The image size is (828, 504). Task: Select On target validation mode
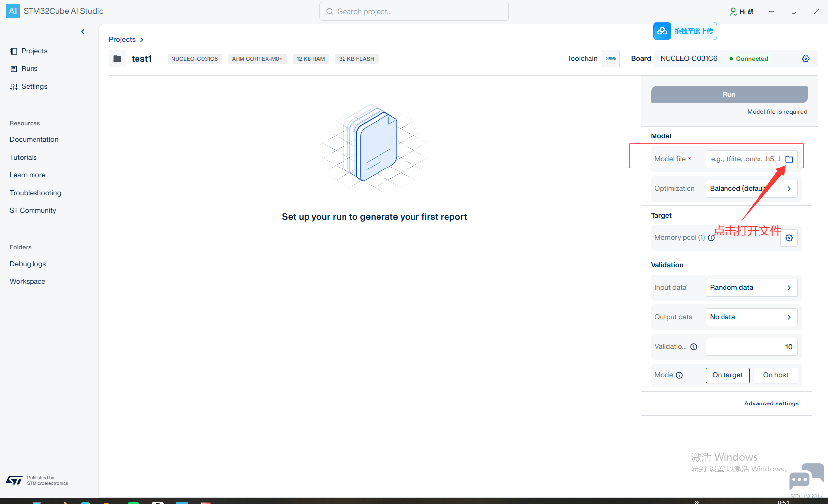point(727,375)
